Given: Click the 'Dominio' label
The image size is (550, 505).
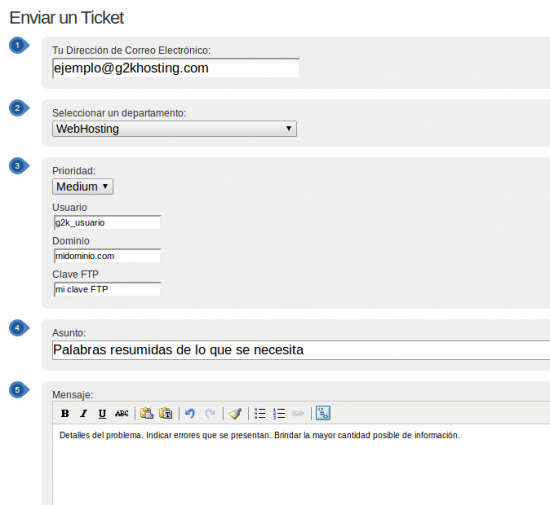Looking at the screenshot, I should (x=71, y=241).
